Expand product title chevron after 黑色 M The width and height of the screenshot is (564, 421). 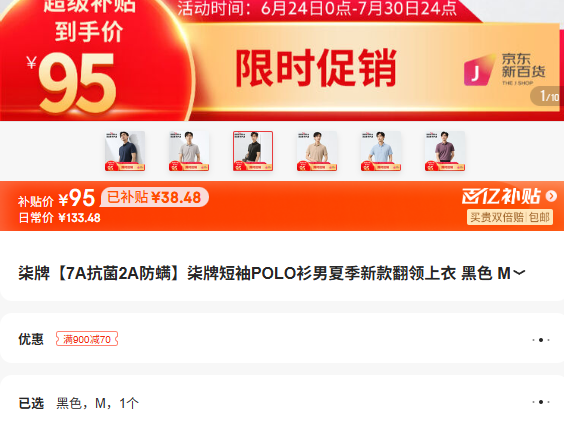coord(519,273)
